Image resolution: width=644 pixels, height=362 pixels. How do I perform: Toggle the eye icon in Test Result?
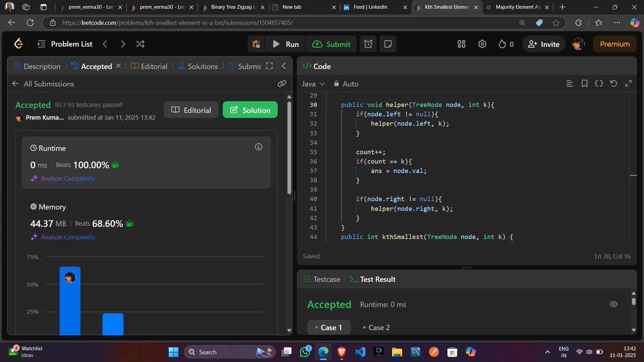point(613,304)
